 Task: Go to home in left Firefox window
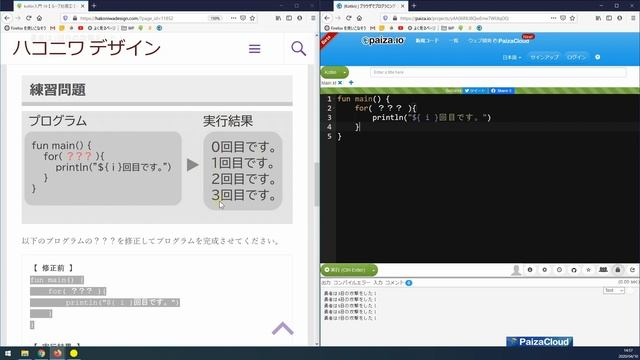(x=39, y=18)
